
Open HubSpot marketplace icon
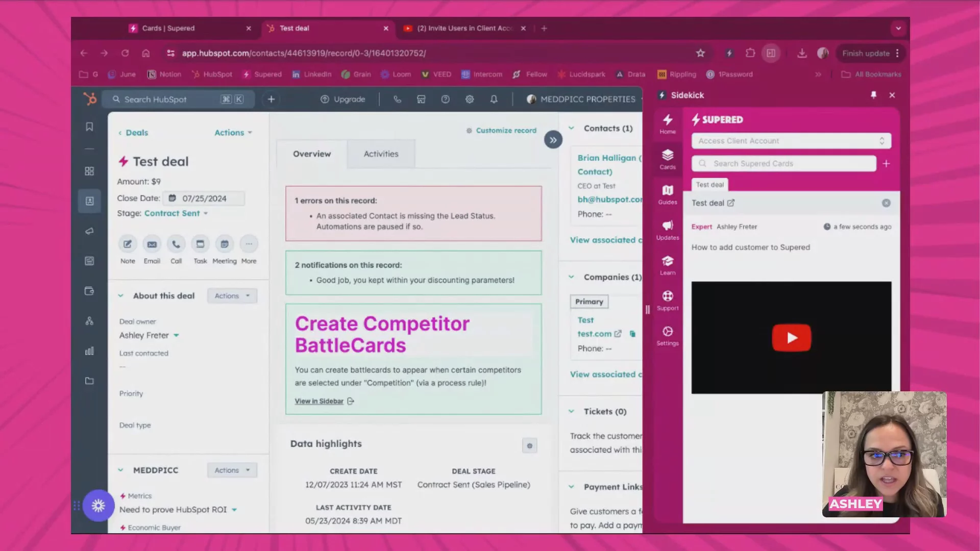pos(421,99)
